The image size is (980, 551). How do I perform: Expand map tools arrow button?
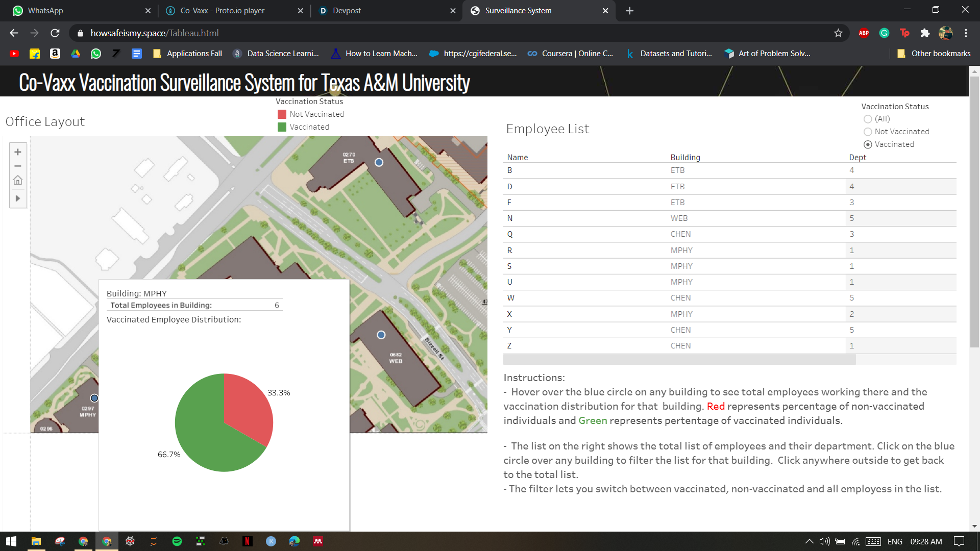[x=18, y=198]
